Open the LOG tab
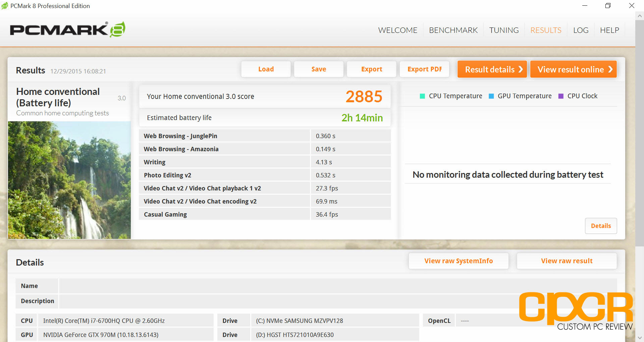Screen dimensions: 644x342 click(581, 30)
